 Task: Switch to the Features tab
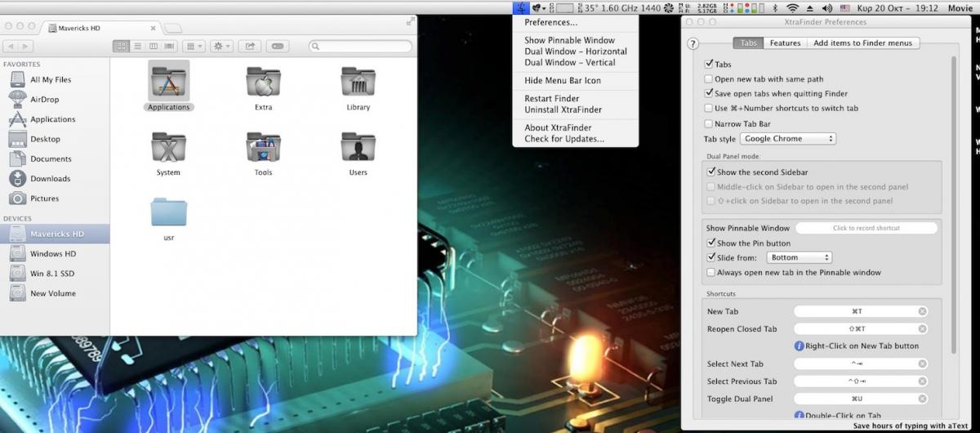click(x=785, y=43)
